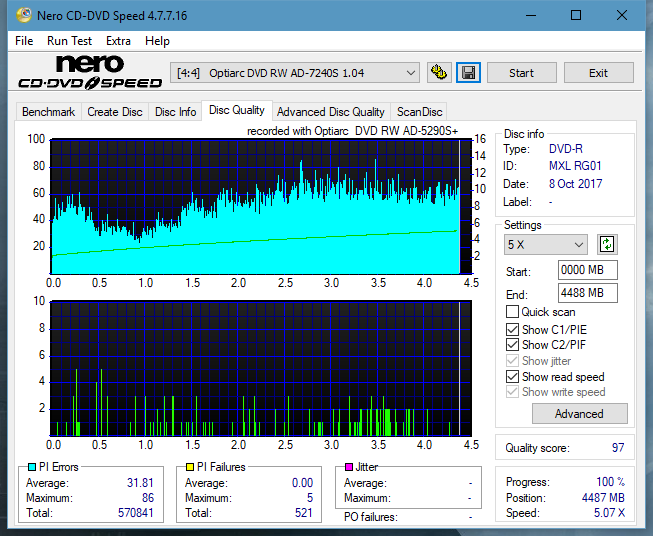653x536 pixels.
Task: Click PI Failures total 521
Action: coord(304,512)
